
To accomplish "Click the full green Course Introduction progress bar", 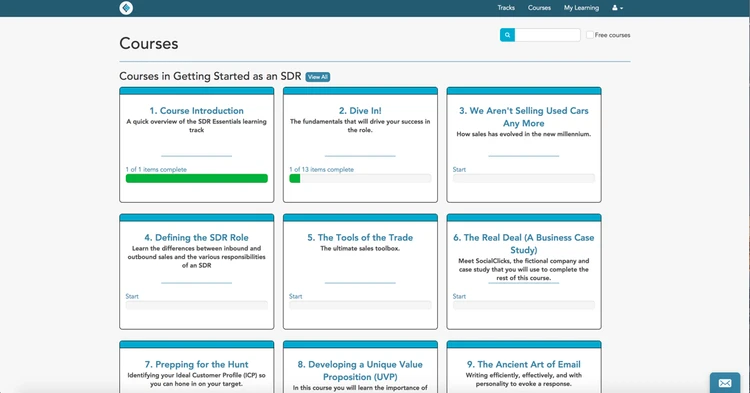I will (x=197, y=178).
